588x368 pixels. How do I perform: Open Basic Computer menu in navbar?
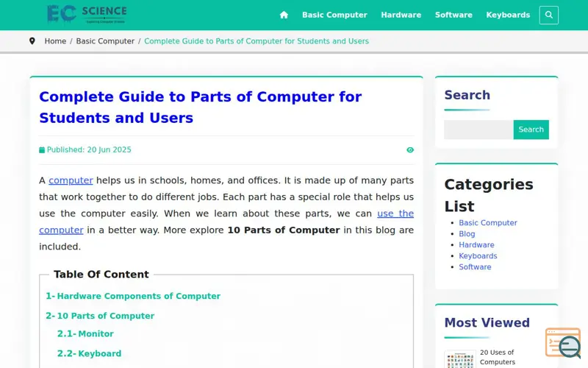coord(334,15)
